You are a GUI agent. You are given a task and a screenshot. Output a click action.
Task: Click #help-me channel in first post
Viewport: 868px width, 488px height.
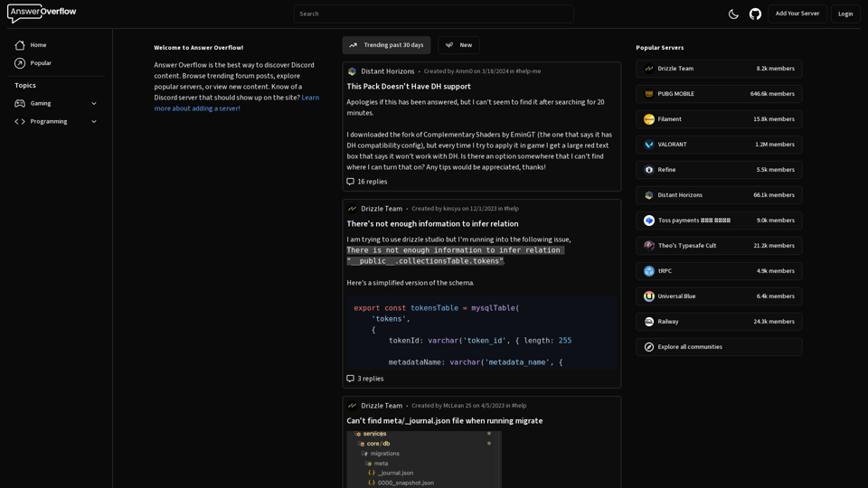tap(528, 71)
